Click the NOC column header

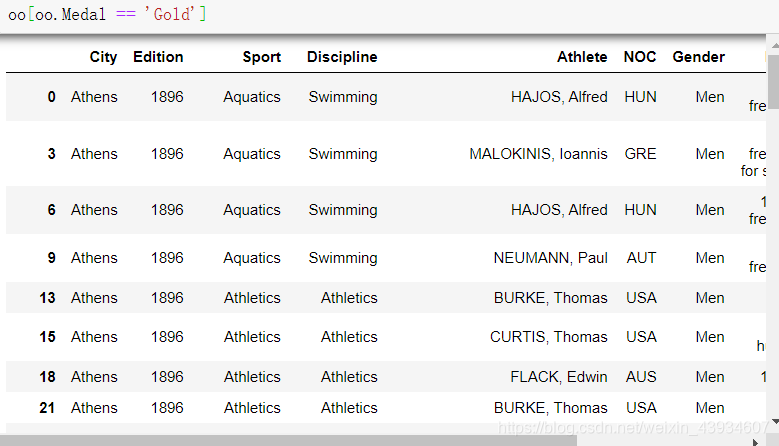640,57
